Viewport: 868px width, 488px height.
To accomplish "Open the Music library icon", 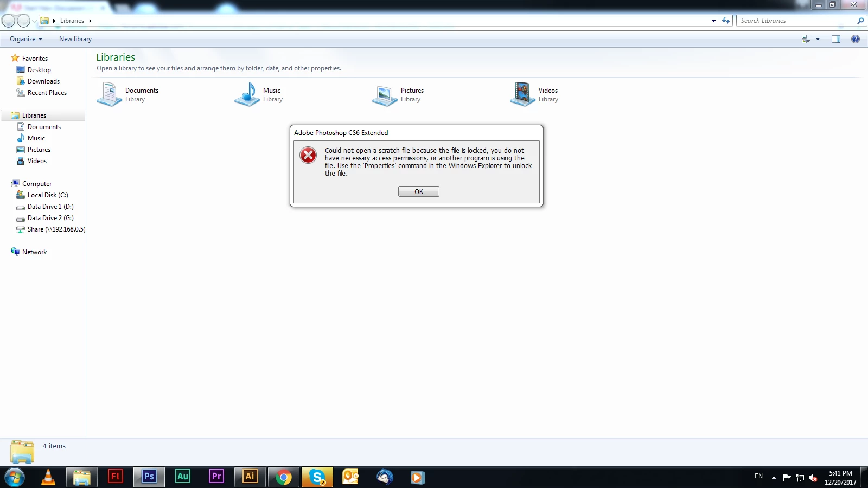I will (247, 94).
